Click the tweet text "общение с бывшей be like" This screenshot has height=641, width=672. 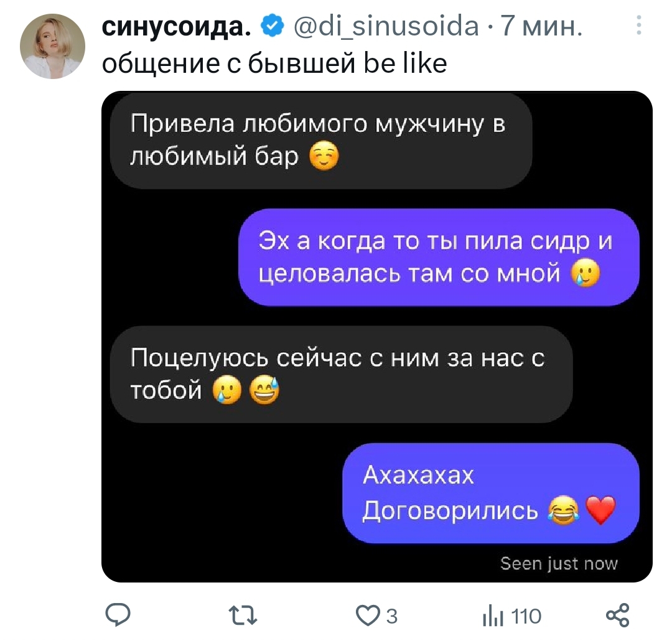pos(274,63)
